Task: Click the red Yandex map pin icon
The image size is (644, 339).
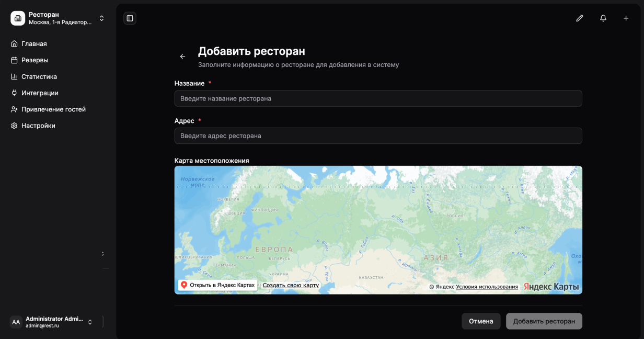Action: point(184,285)
